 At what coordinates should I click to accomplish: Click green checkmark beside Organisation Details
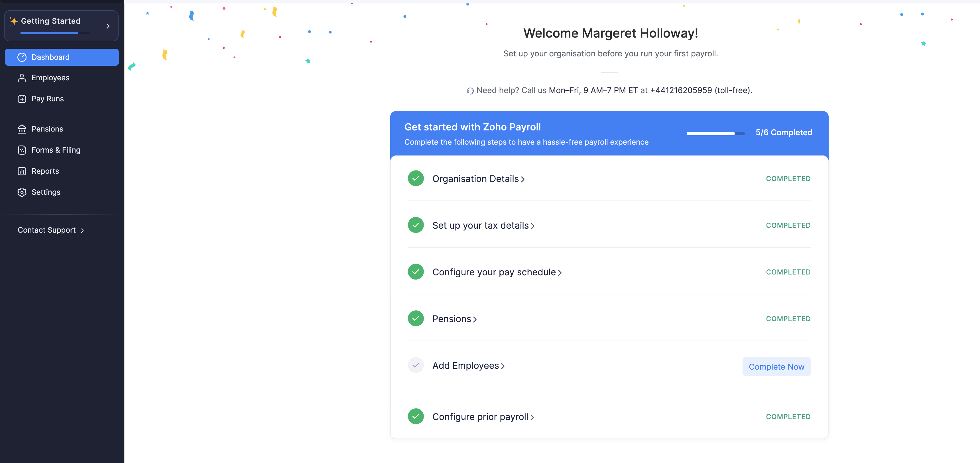coord(416,178)
